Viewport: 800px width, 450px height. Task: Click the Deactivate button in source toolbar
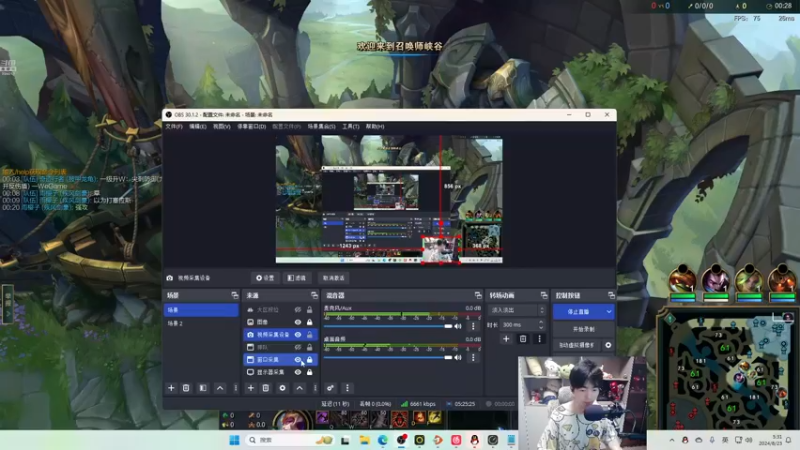334,278
